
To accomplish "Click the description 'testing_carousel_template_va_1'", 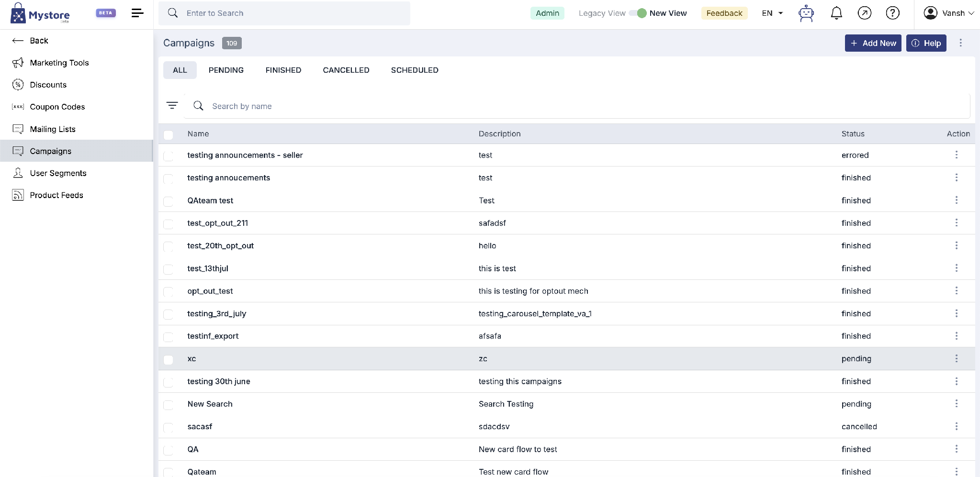I will tap(535, 313).
